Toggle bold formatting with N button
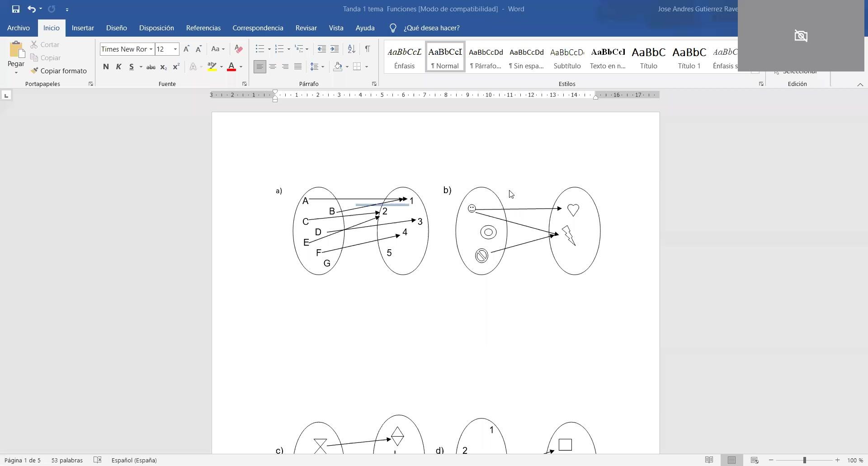868x466 pixels. (106, 67)
